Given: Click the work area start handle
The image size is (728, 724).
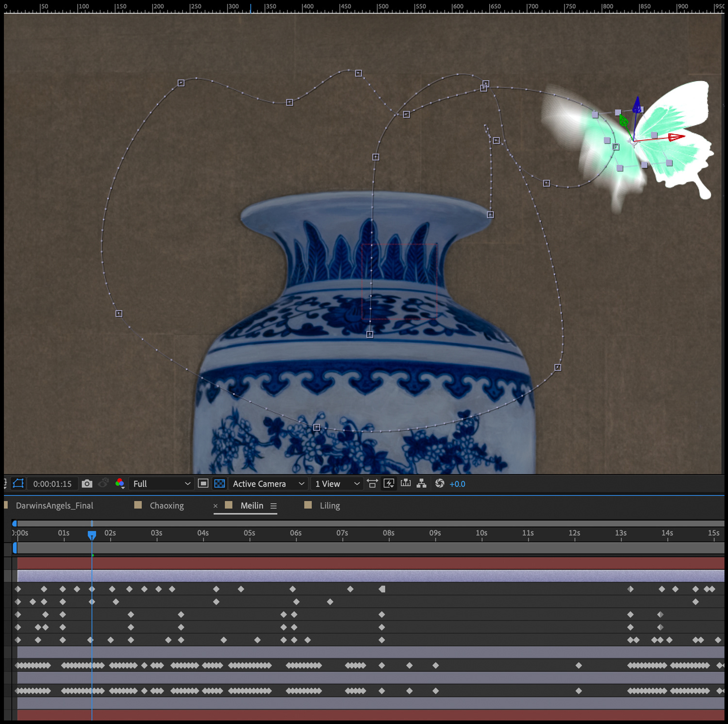Looking at the screenshot, I should tap(15, 547).
